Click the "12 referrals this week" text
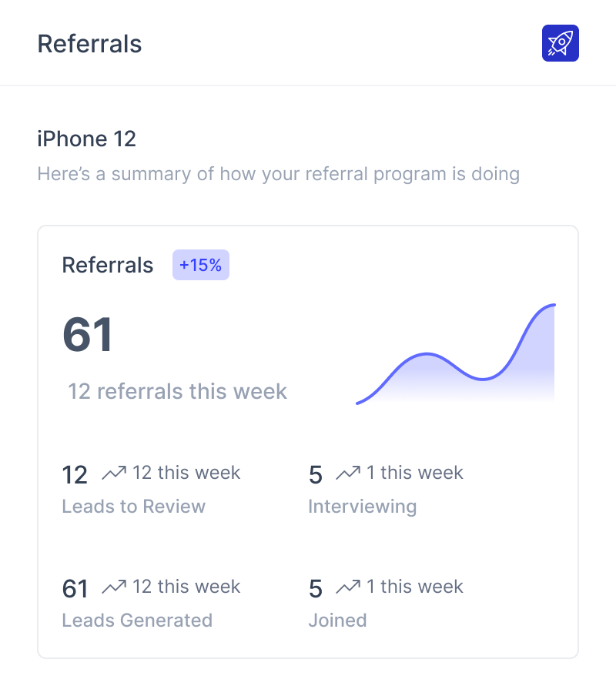The image size is (616, 696). [177, 391]
